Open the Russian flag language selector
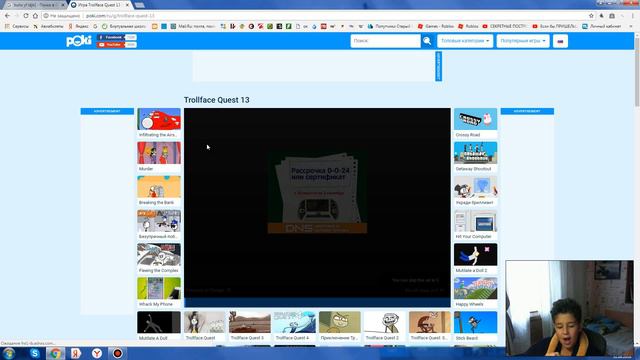The height and width of the screenshot is (360, 640). (x=560, y=41)
